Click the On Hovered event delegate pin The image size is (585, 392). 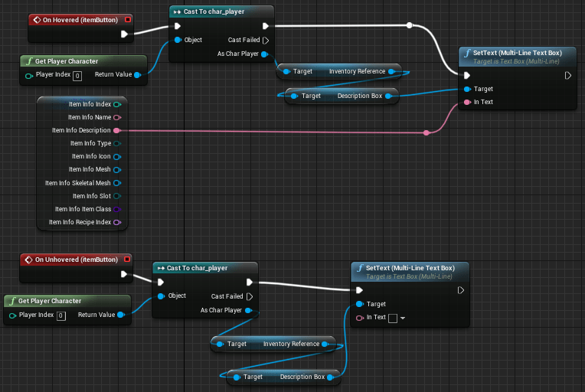127,18
